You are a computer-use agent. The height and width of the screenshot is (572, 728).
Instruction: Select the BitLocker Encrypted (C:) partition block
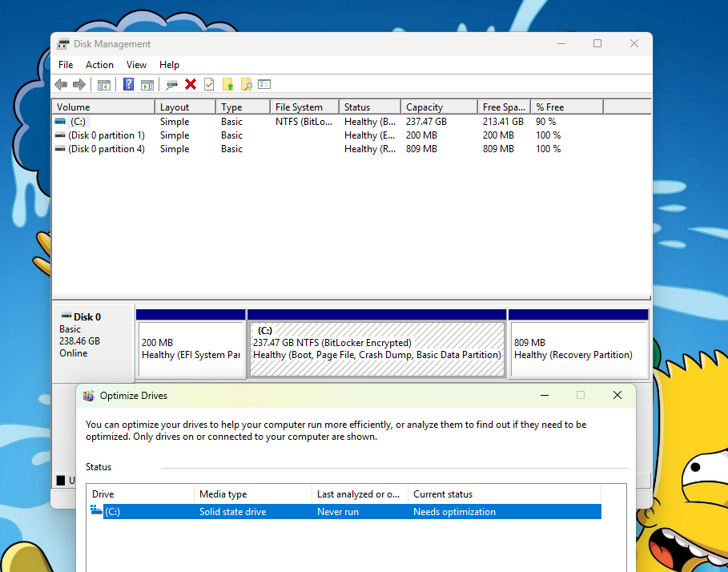click(376, 344)
